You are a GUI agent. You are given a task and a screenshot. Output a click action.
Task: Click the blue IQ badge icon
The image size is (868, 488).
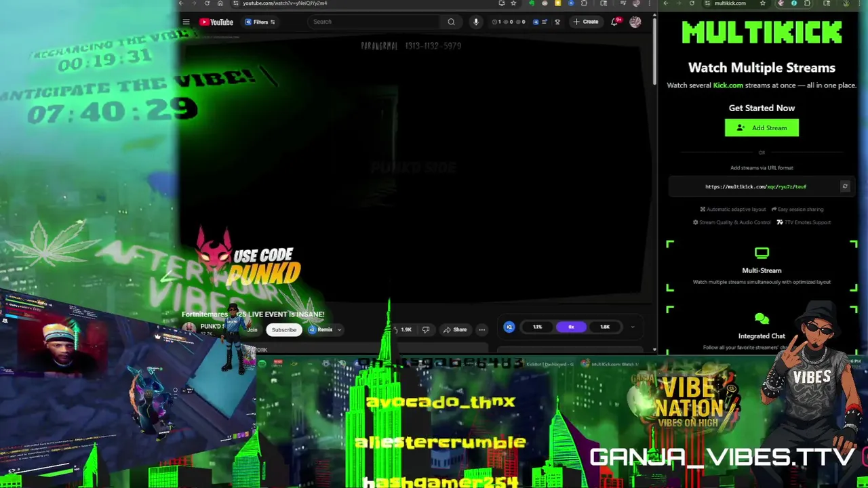(x=509, y=327)
